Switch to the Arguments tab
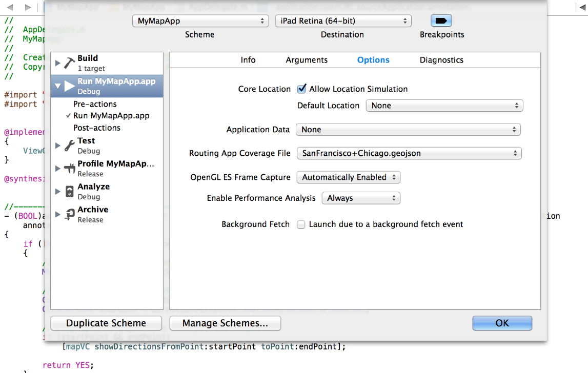The height and width of the screenshot is (373, 588). [307, 60]
